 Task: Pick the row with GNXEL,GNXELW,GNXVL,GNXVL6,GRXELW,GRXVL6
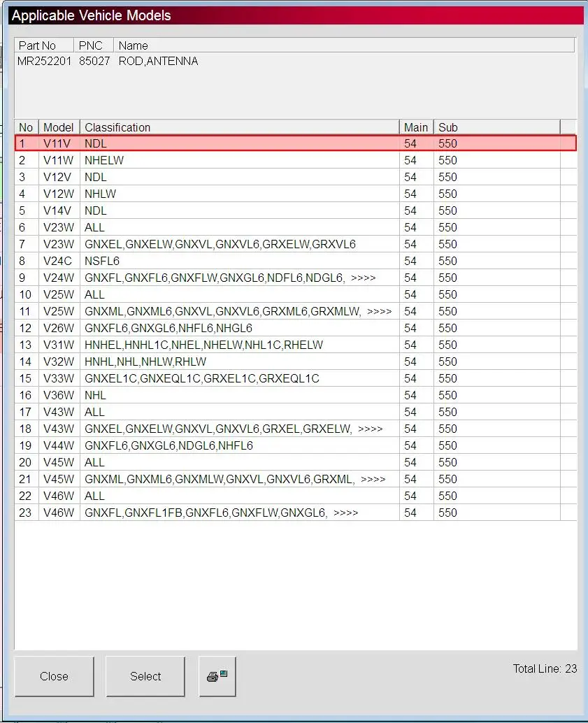coord(296,245)
